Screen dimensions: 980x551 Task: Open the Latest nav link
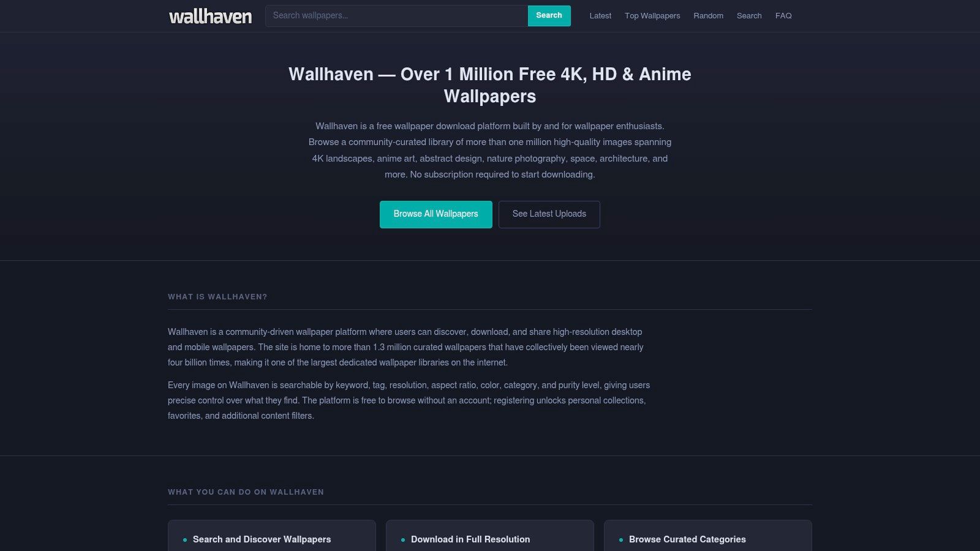[600, 16]
